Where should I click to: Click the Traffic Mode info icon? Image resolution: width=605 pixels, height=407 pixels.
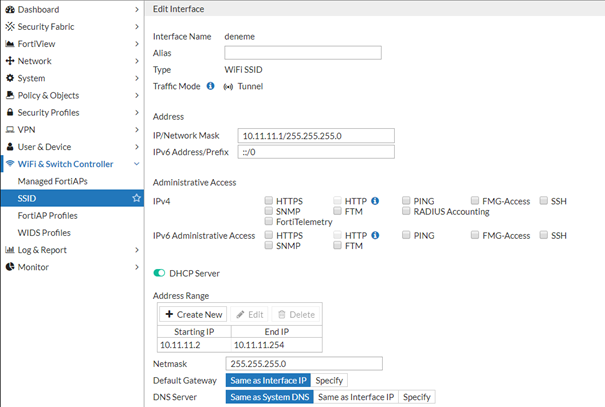[x=211, y=86]
